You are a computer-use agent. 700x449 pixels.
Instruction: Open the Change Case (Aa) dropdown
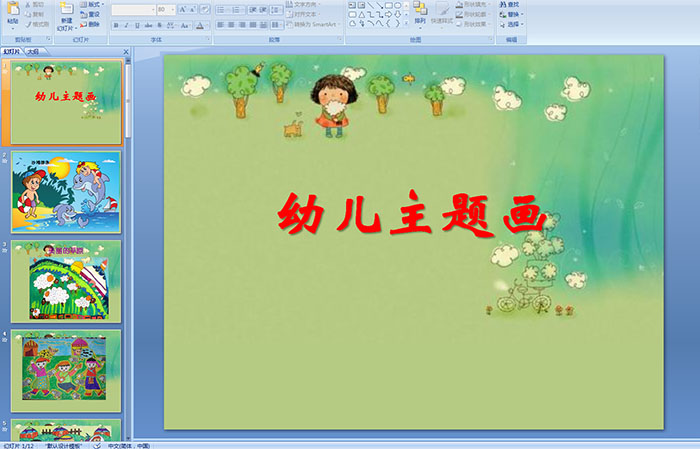click(184, 25)
